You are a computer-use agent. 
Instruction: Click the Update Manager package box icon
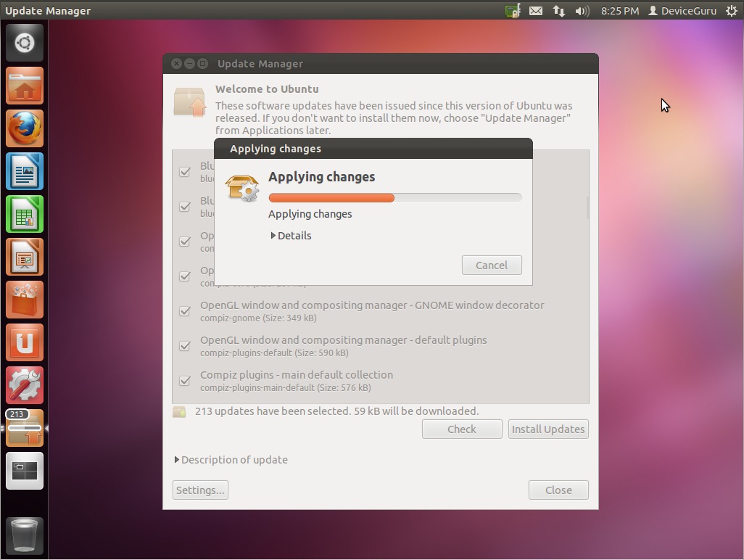pyautogui.click(x=189, y=102)
